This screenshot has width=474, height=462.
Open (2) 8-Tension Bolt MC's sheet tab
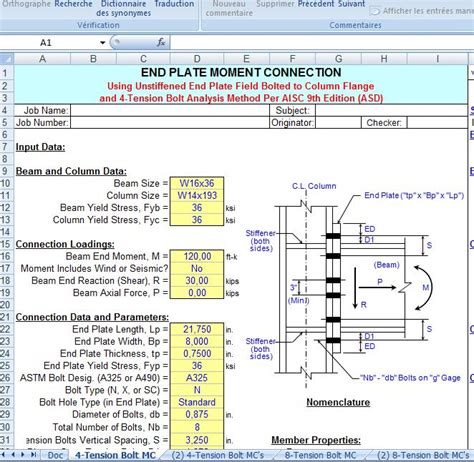coord(423,455)
